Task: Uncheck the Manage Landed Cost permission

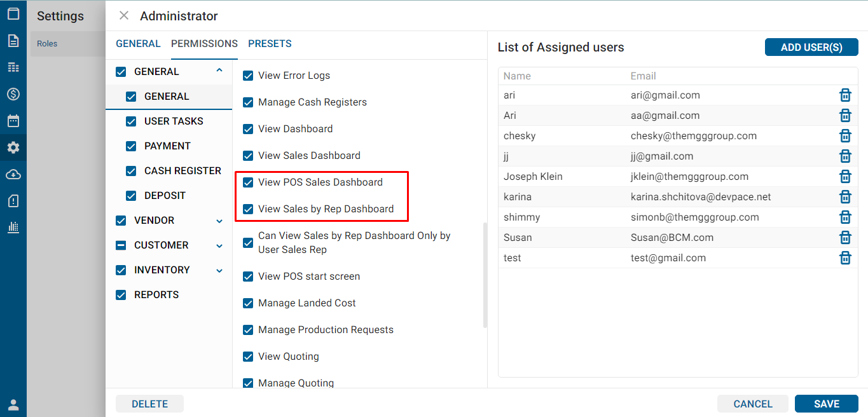Action: [x=249, y=303]
